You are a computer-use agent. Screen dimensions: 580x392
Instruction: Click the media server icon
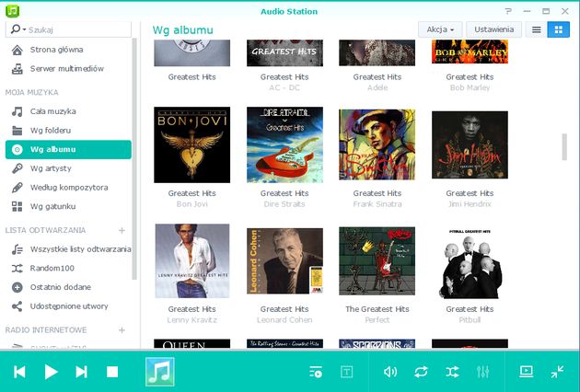[x=17, y=69]
